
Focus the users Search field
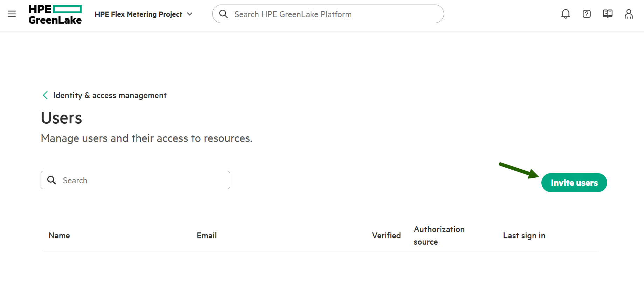[x=135, y=180]
